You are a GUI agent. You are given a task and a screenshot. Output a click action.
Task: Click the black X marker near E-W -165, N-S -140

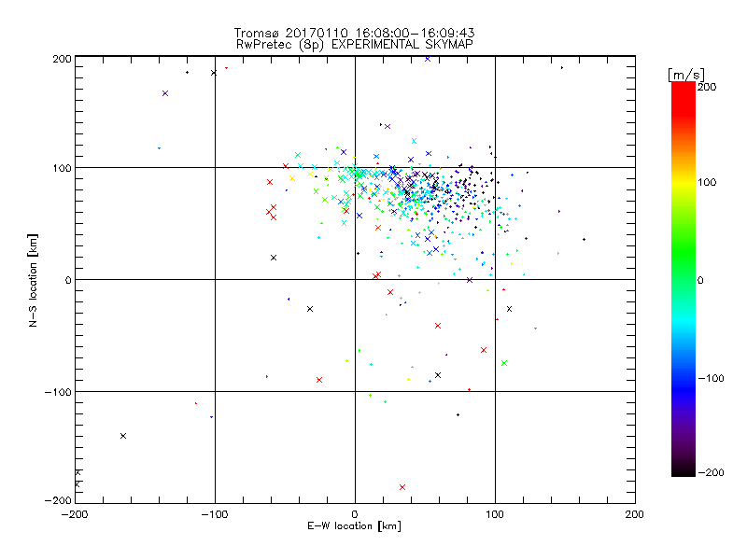(x=123, y=436)
